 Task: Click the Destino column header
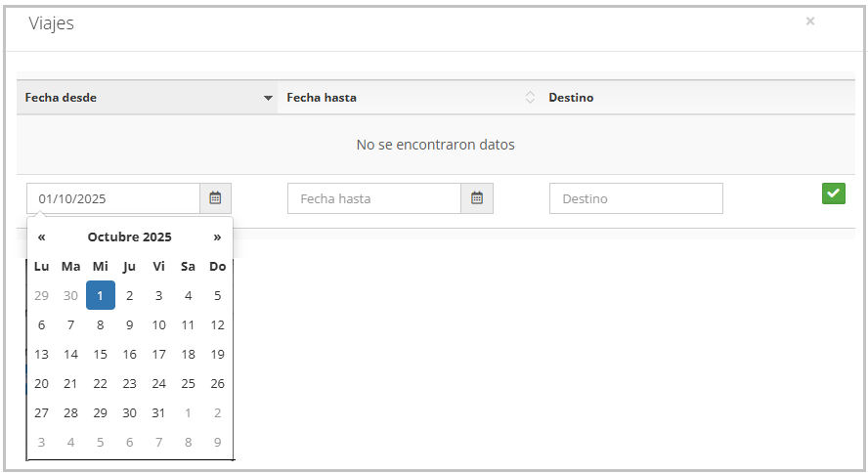pos(571,98)
